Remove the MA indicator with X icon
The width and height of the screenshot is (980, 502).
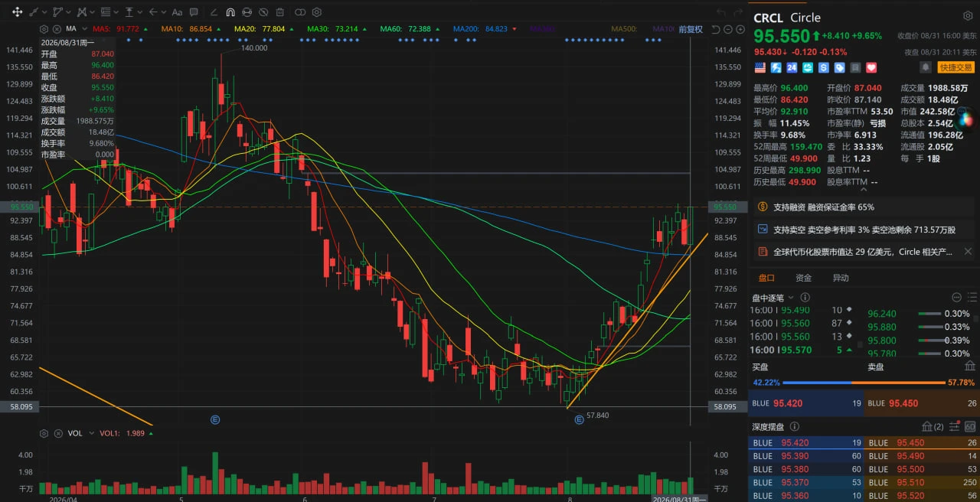point(57,29)
